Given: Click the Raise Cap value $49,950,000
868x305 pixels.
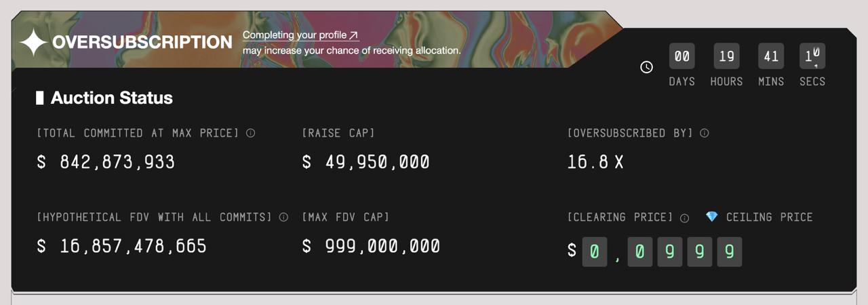Looking at the screenshot, I should tap(366, 163).
